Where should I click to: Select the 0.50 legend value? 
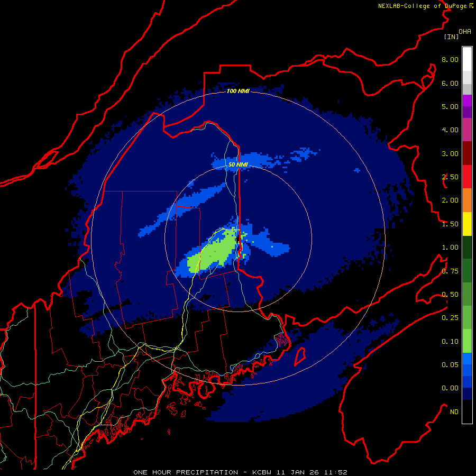point(450,295)
